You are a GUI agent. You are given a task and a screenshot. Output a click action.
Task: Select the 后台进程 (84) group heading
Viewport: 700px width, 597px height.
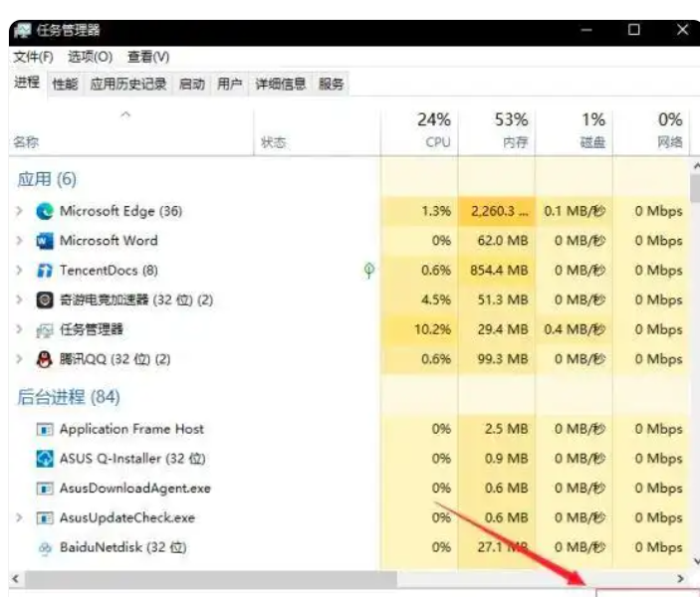point(69,397)
